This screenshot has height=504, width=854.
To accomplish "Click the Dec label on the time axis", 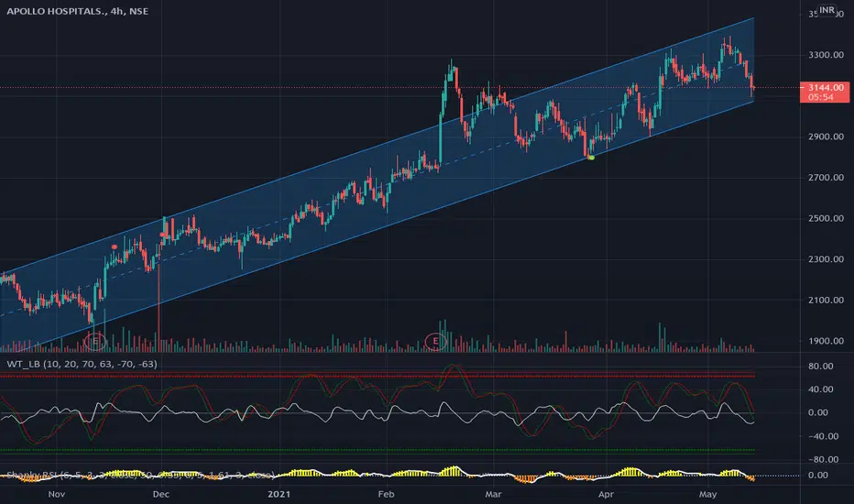I will [x=161, y=494].
